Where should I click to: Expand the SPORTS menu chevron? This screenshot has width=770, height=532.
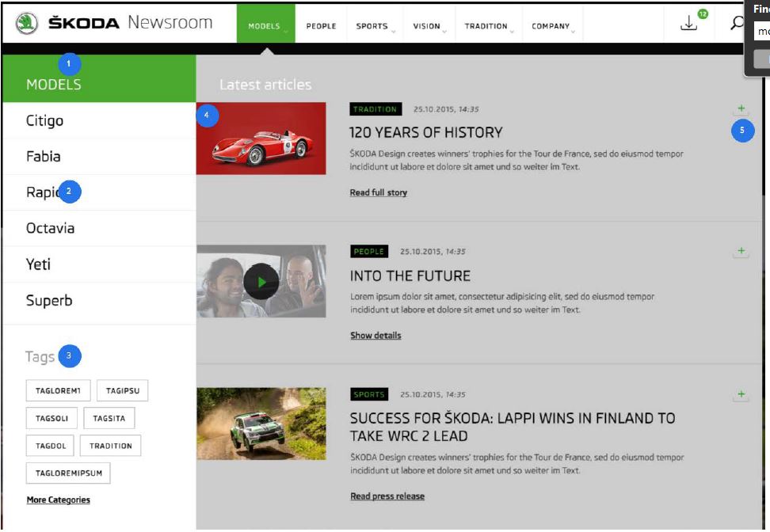point(394,32)
